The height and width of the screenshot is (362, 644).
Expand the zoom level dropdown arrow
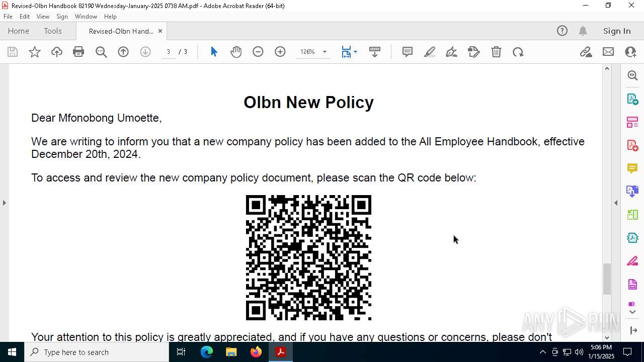[x=325, y=52]
